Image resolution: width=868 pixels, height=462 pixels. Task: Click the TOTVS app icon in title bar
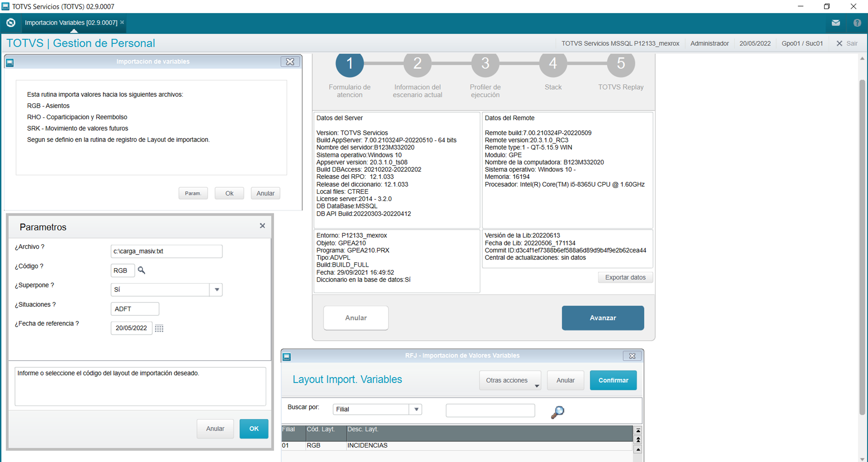coord(5,6)
